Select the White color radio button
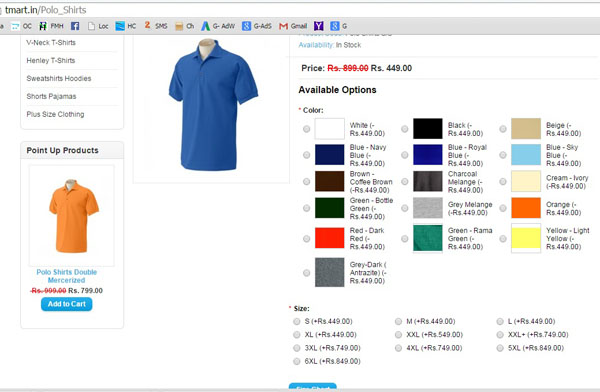This screenshot has height=392, width=600. [307, 129]
